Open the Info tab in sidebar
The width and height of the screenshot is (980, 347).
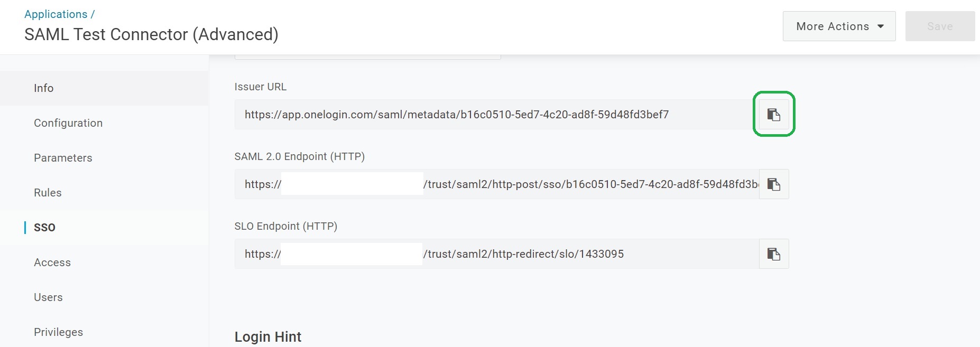tap(44, 88)
